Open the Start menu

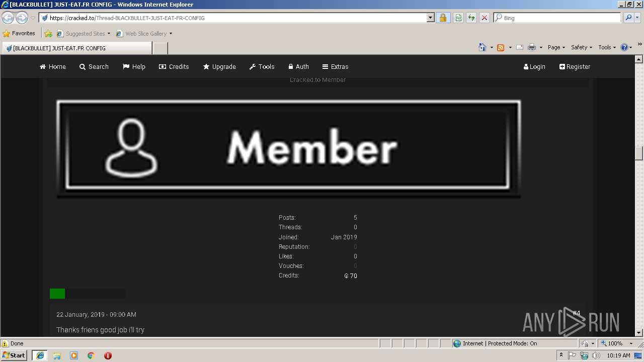pos(14,355)
